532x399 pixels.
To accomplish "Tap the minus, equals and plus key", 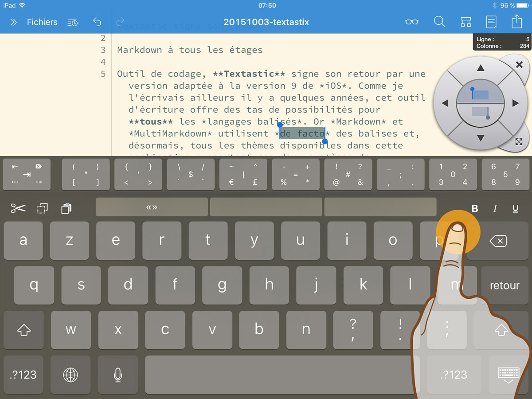I will click(x=296, y=174).
